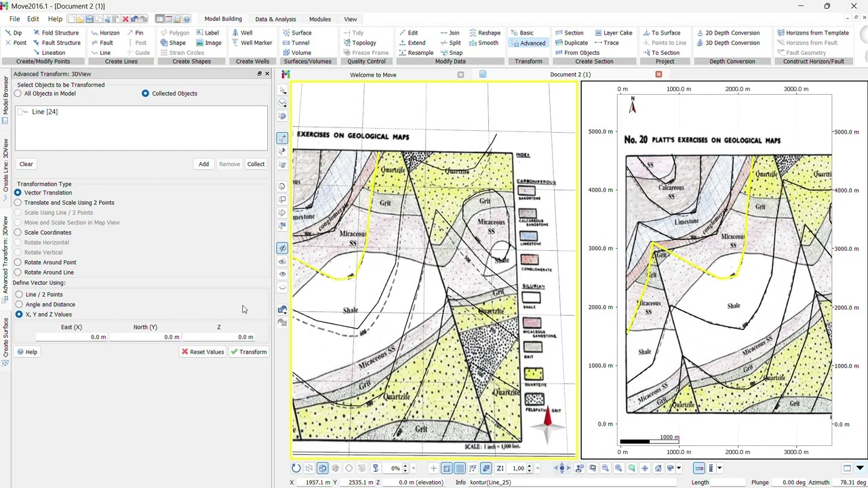Open the Edit menu
868x488 pixels.
[x=33, y=19]
